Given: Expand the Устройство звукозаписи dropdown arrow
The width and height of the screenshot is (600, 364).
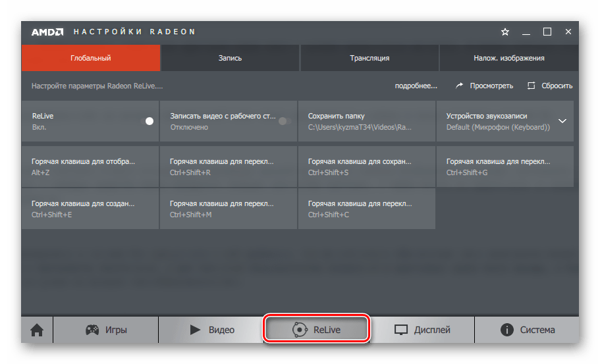Looking at the screenshot, I should point(562,121).
